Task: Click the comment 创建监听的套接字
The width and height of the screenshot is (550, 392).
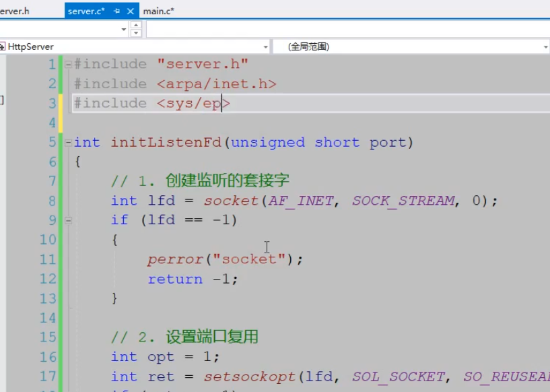Action: (x=228, y=181)
